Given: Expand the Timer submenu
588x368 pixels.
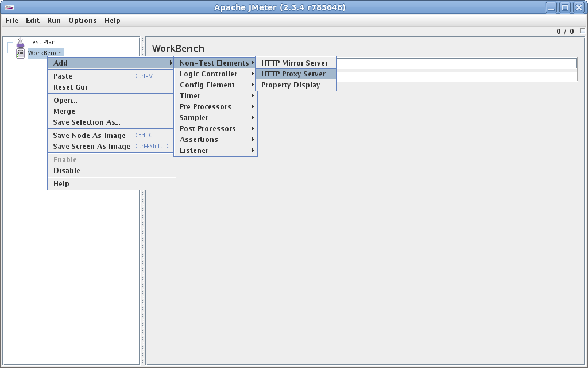Looking at the screenshot, I should (x=216, y=96).
